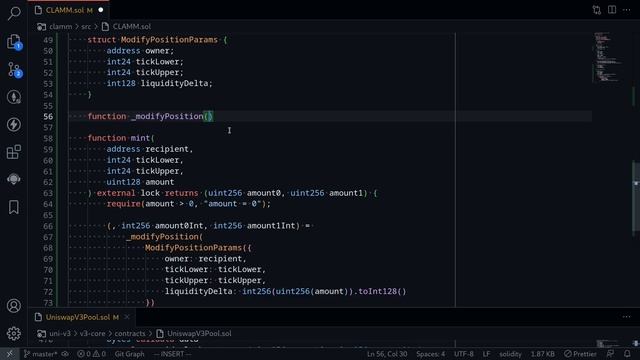Open the Ethereum extension in the activity bar
This screenshot has width=640, height=360.
coord(14,97)
